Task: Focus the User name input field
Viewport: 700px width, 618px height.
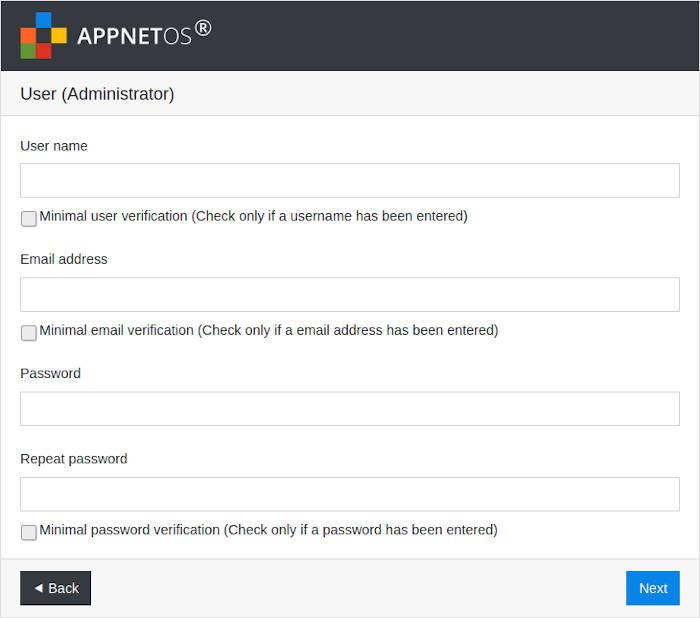Action: click(350, 180)
